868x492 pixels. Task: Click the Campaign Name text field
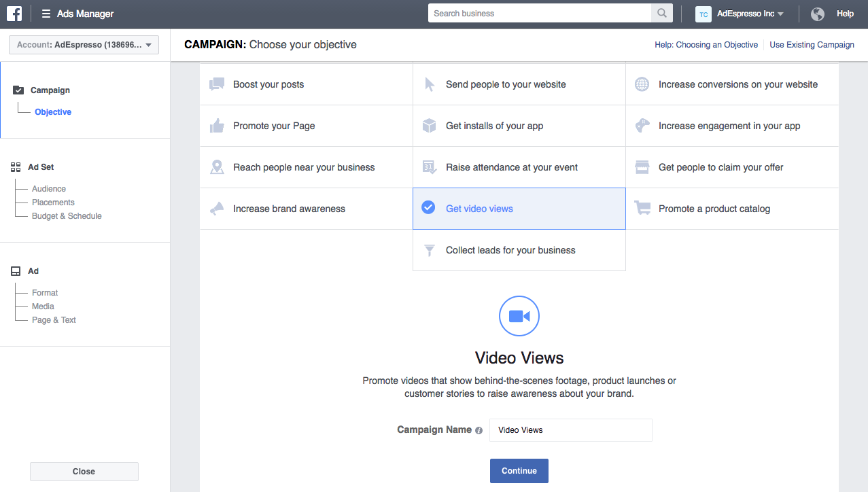570,430
